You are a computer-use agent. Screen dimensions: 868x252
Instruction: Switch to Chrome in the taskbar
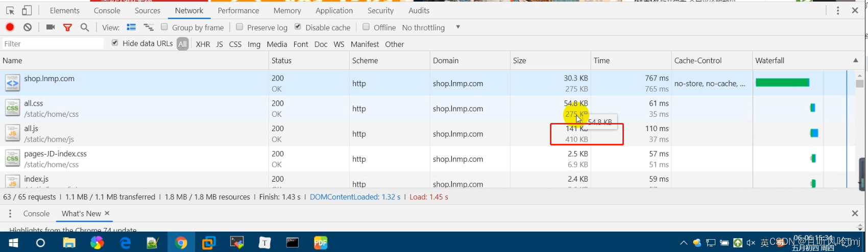pos(181,243)
